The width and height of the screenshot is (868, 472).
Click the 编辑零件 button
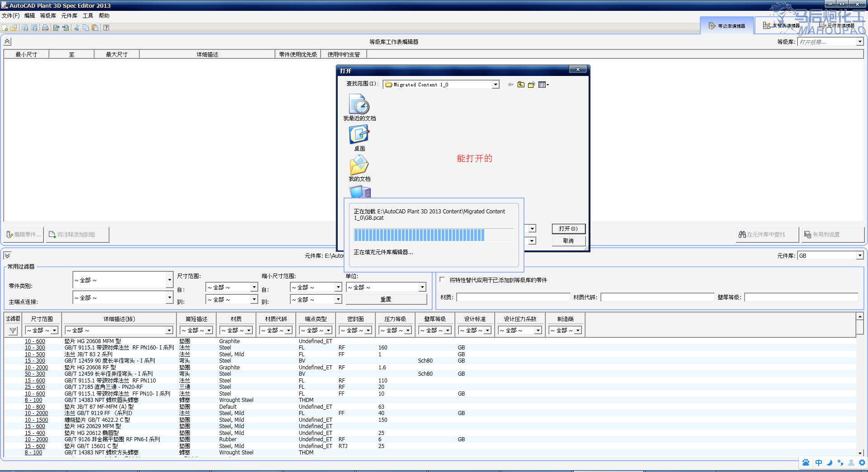point(24,235)
